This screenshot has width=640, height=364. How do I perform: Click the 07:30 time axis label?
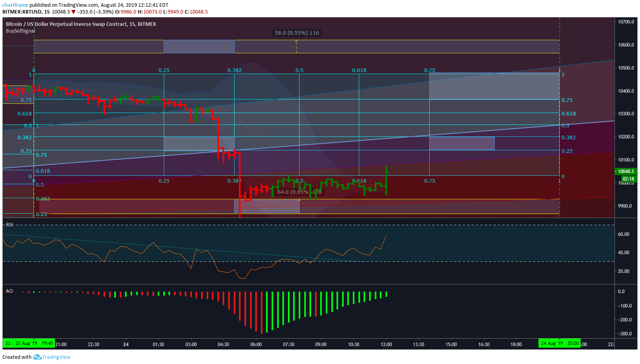pyautogui.click(x=289, y=345)
